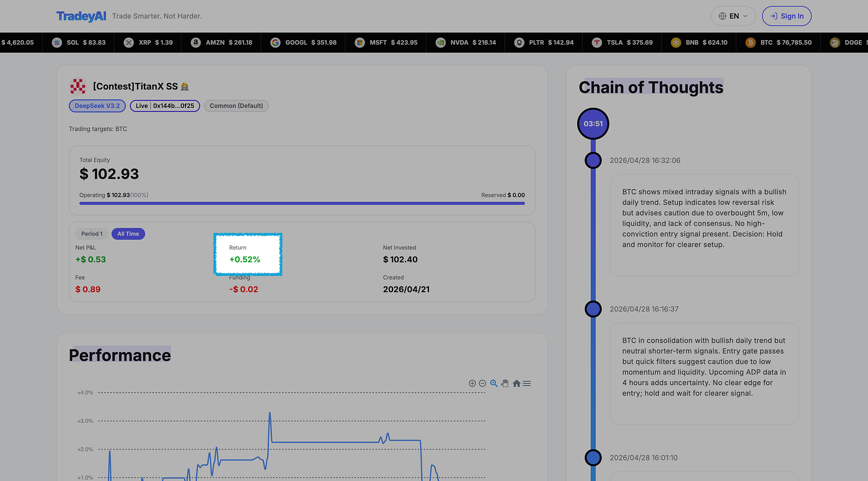Click the Funding -$ 0.02 value

click(244, 289)
